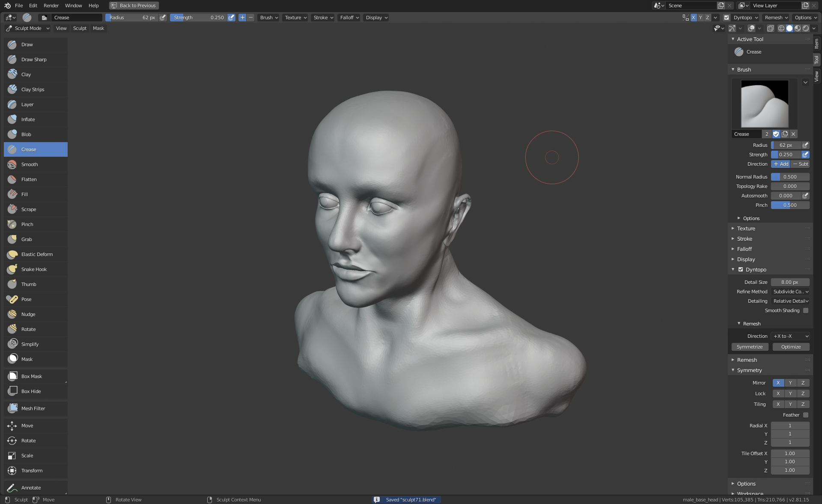Click the Back to Previous button
This screenshot has width=822, height=504.
click(134, 6)
